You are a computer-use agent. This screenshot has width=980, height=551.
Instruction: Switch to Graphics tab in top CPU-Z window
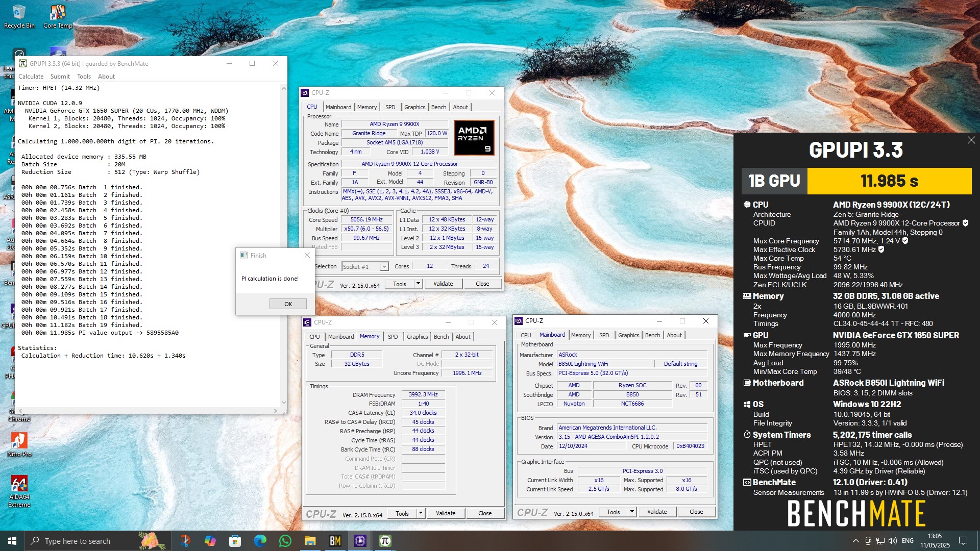(414, 107)
